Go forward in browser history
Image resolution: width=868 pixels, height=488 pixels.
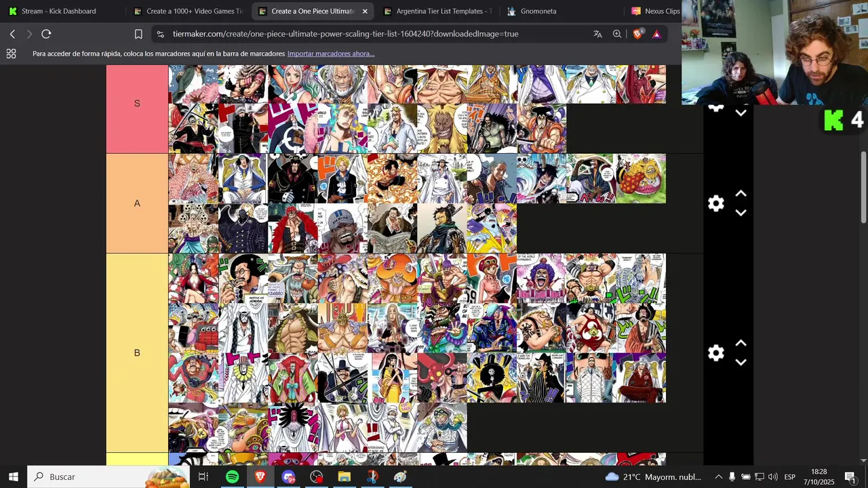point(29,34)
